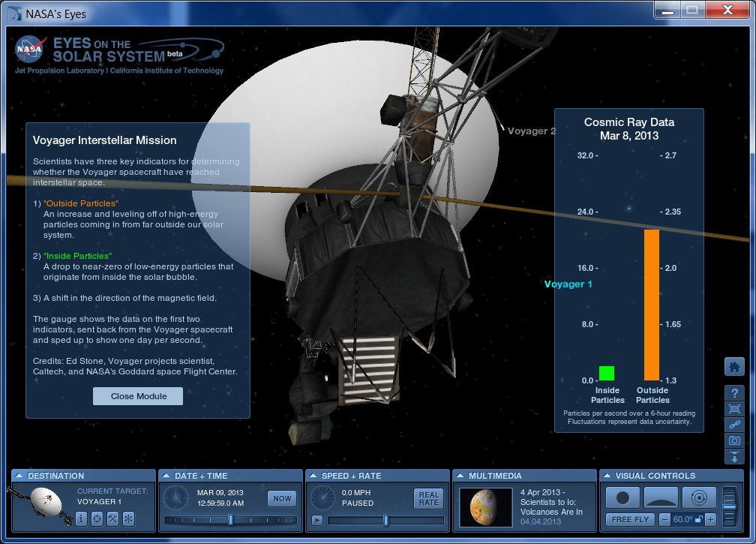Toggle the solid planet view button

[x=622, y=497]
